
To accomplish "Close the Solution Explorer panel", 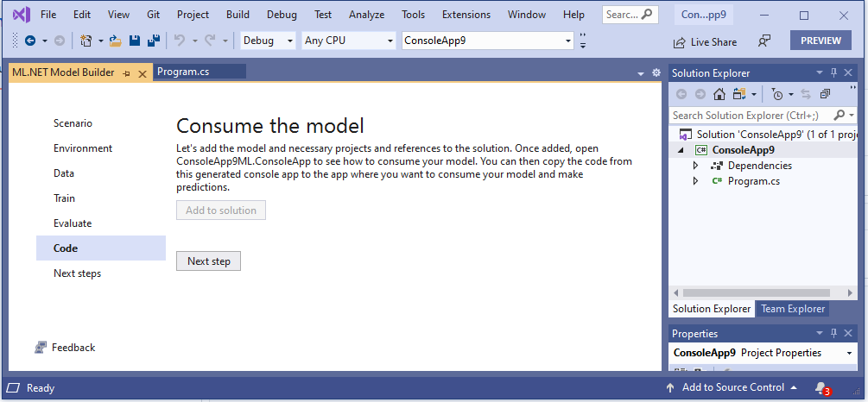I will 848,72.
